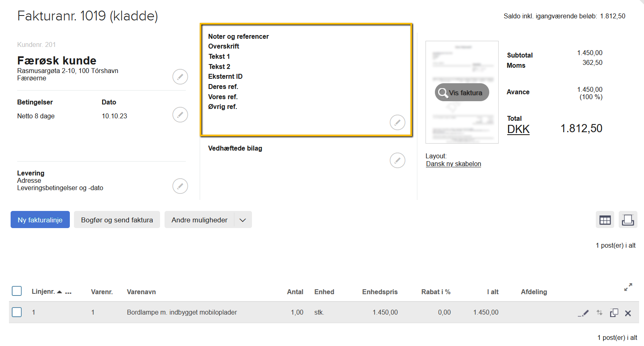Click the print icon above the table
Screen dimensions: 644x346
click(x=628, y=220)
